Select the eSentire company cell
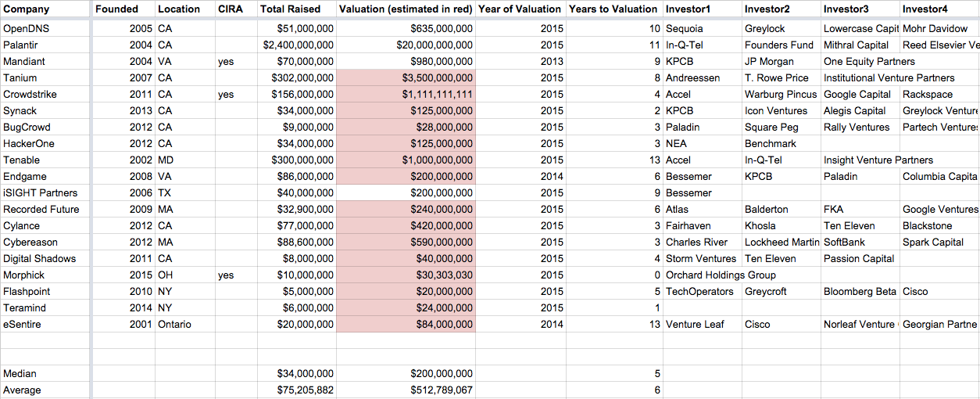This screenshot has height=399, width=980. (46, 324)
